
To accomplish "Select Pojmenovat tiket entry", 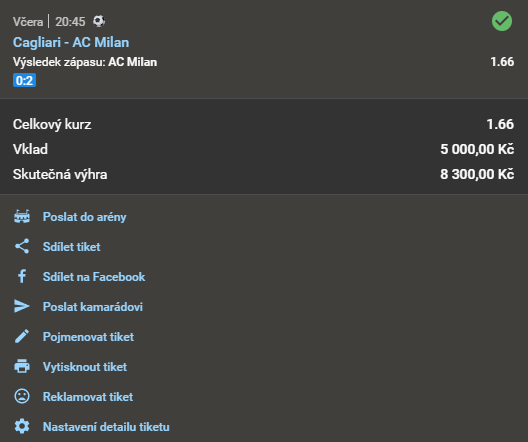I will tap(88, 337).
